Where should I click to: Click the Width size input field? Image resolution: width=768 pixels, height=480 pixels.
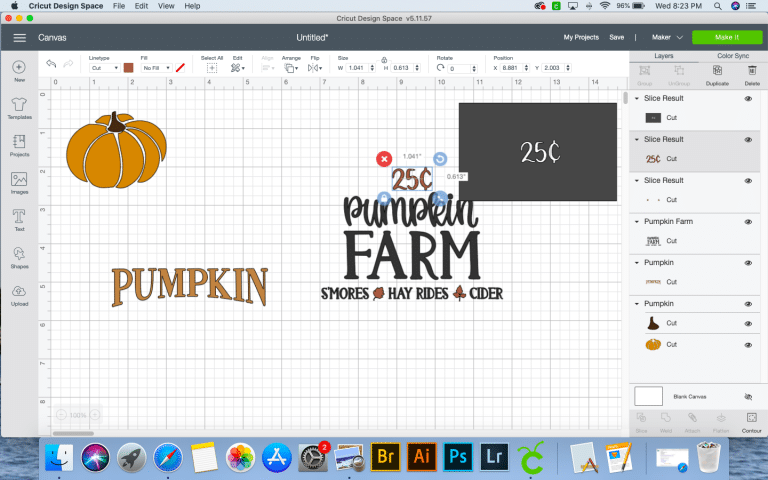(357, 68)
